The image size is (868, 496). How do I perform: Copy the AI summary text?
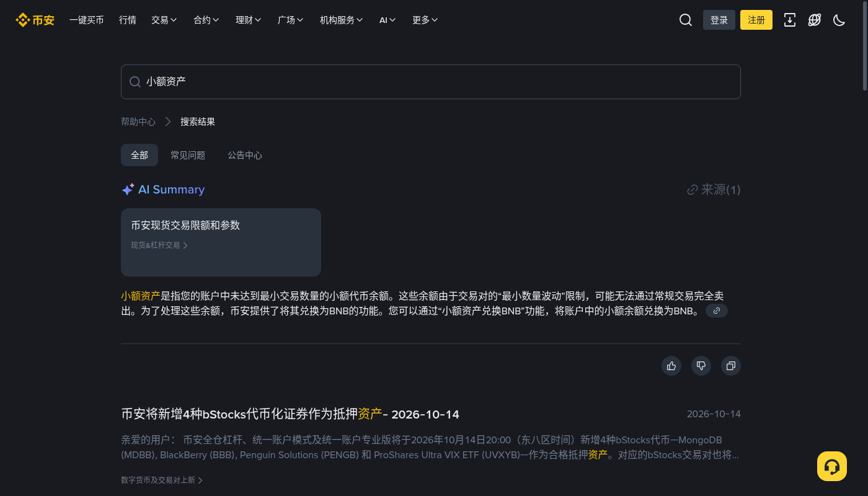[x=731, y=366]
